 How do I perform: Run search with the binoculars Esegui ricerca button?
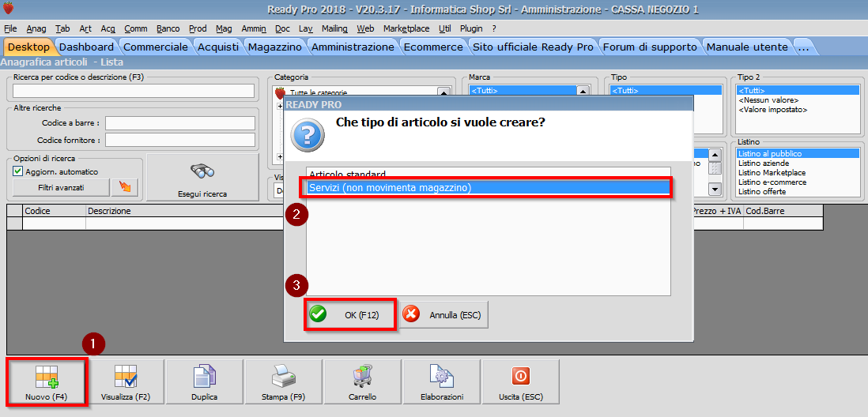pos(202,178)
